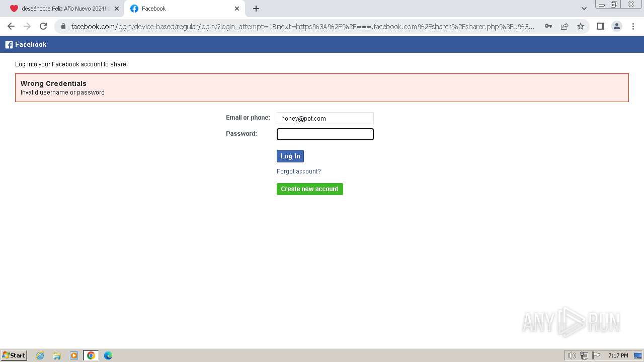Click the Create new account button
The height and width of the screenshot is (362, 644).
click(310, 189)
